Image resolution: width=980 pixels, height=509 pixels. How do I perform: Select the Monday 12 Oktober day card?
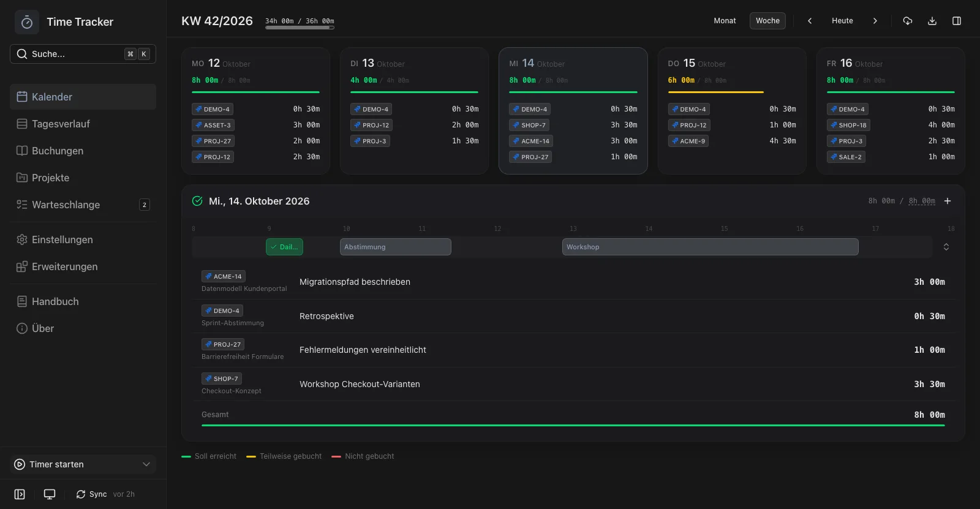point(256,111)
